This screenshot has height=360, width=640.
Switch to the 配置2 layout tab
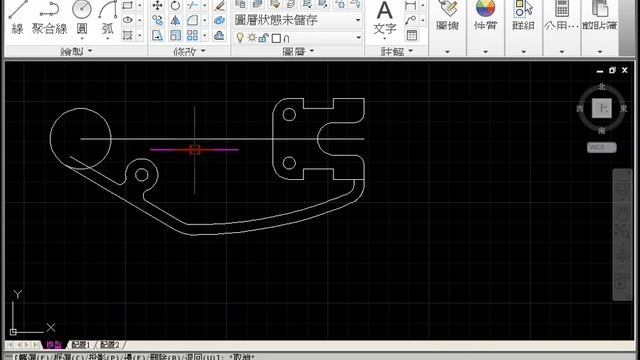[110, 345]
